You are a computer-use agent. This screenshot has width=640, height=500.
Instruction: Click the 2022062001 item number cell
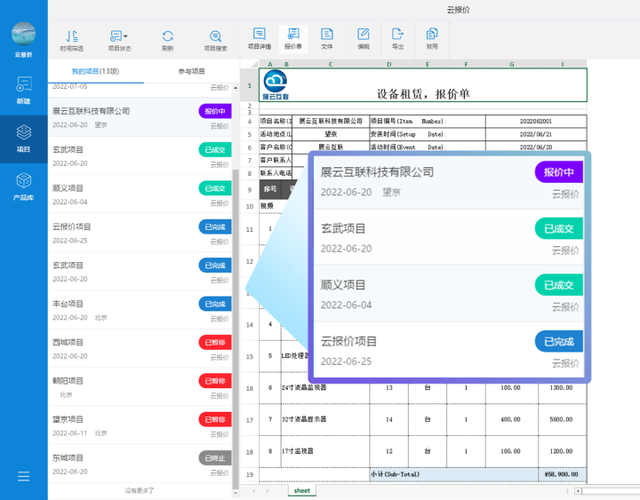[x=536, y=121]
